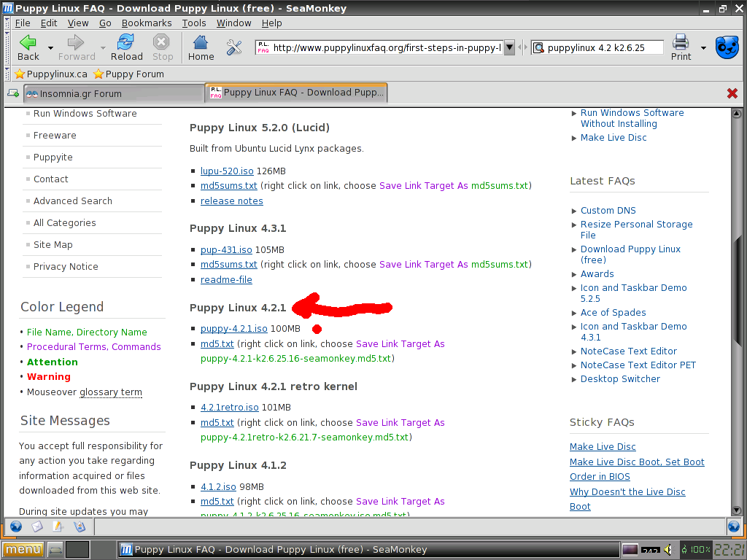Image resolution: width=747 pixels, height=560 pixels.
Task: Open the Bookmarks menu
Action: point(147,23)
